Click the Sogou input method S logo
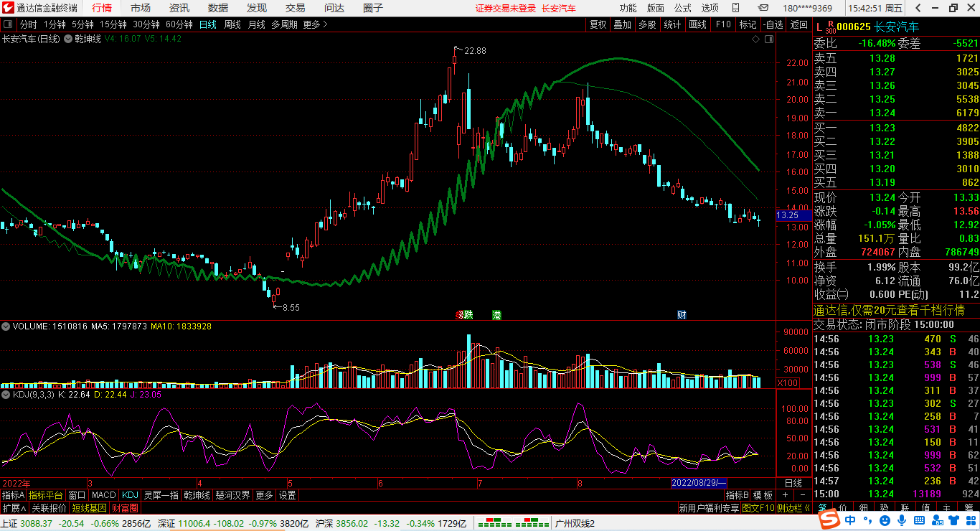The height and width of the screenshot is (531, 980). click(829, 520)
